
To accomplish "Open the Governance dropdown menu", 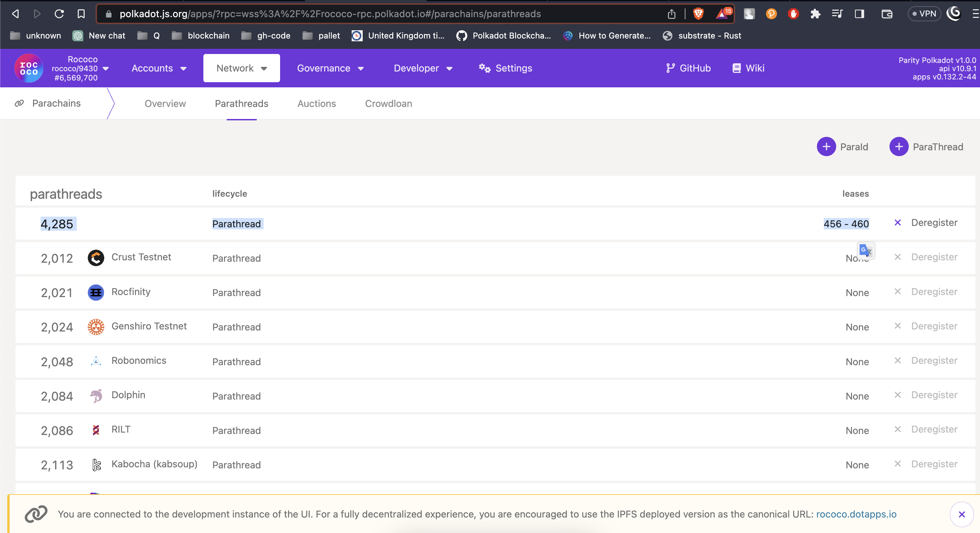I will [x=330, y=68].
